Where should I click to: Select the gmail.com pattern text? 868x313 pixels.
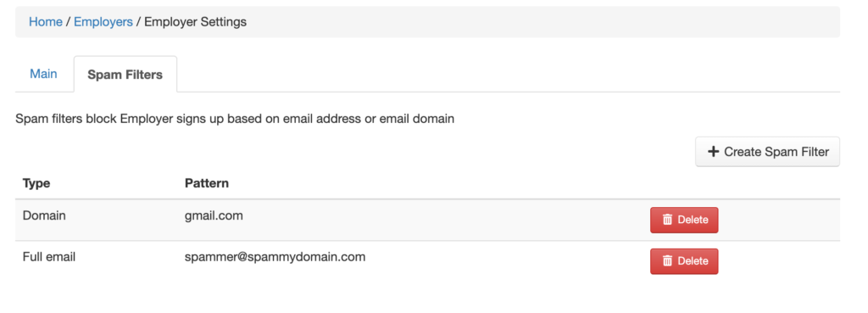coord(214,215)
